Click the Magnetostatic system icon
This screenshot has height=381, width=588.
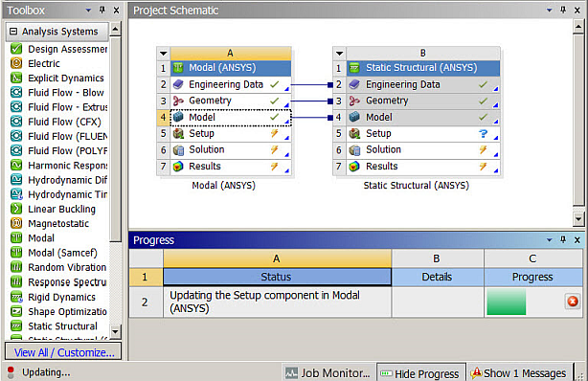[x=16, y=223]
